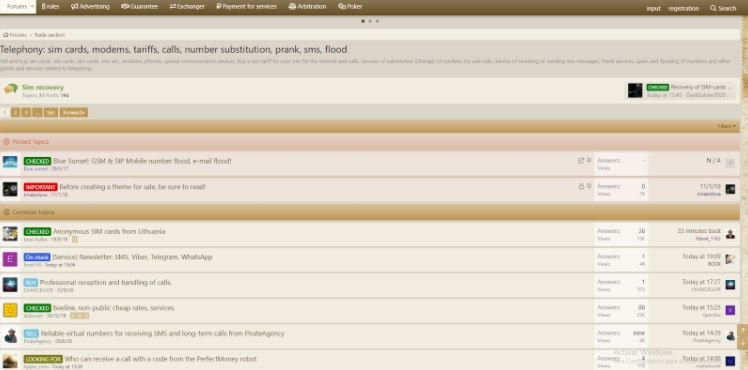Open the Arbitration menu item

pyautogui.click(x=307, y=7)
